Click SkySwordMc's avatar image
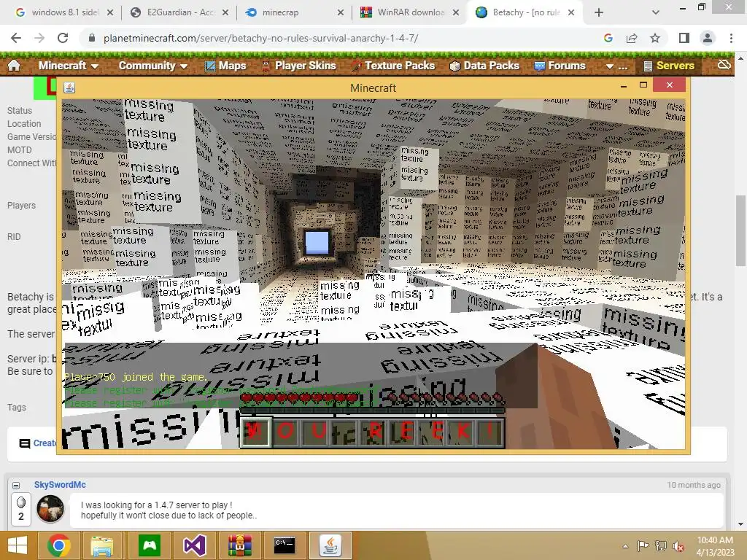Viewport: 747px width, 560px height. click(x=50, y=508)
